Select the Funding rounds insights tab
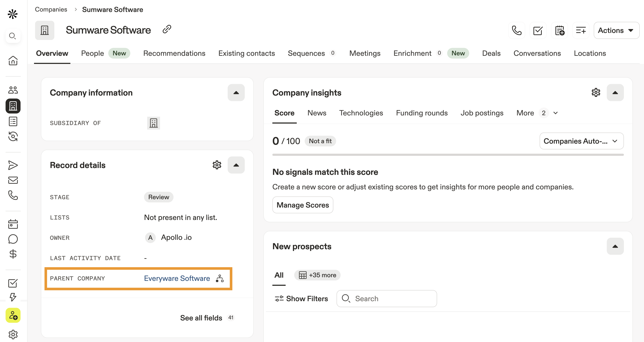This screenshot has height=342, width=644. [422, 113]
